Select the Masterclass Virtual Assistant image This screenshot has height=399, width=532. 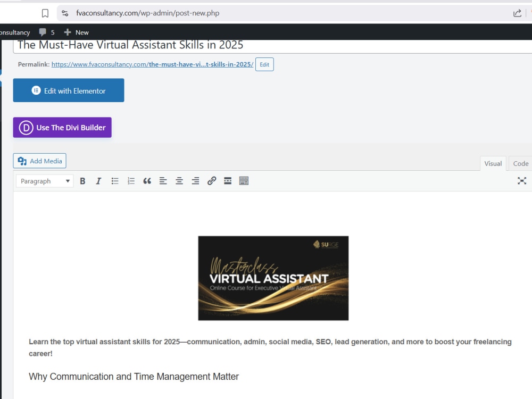[x=273, y=278]
